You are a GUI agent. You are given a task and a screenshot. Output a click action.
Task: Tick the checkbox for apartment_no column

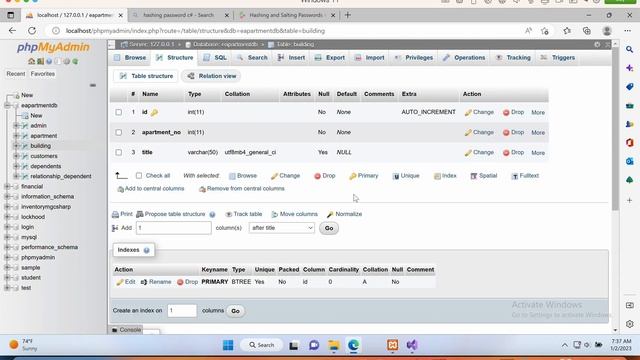pos(118,132)
